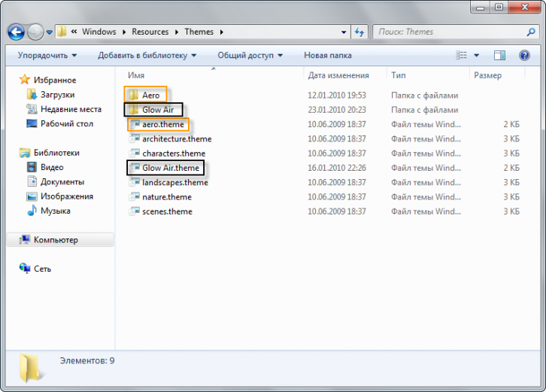This screenshot has height=392, width=546.
Task: Select the Aero folder icon
Action: 133,96
